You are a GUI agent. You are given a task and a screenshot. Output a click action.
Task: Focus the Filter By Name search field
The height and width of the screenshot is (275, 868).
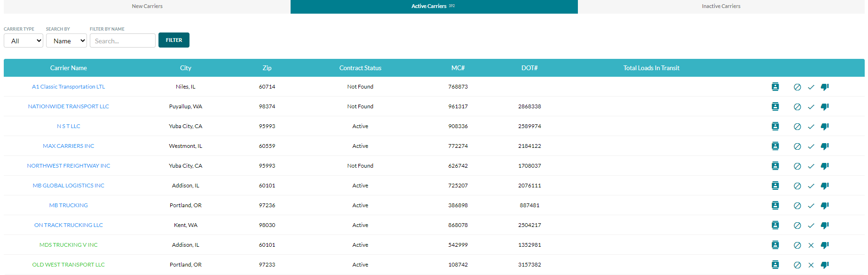(x=123, y=40)
